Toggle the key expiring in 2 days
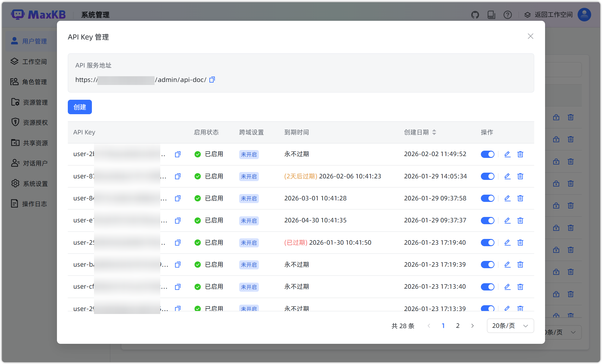 (x=488, y=176)
